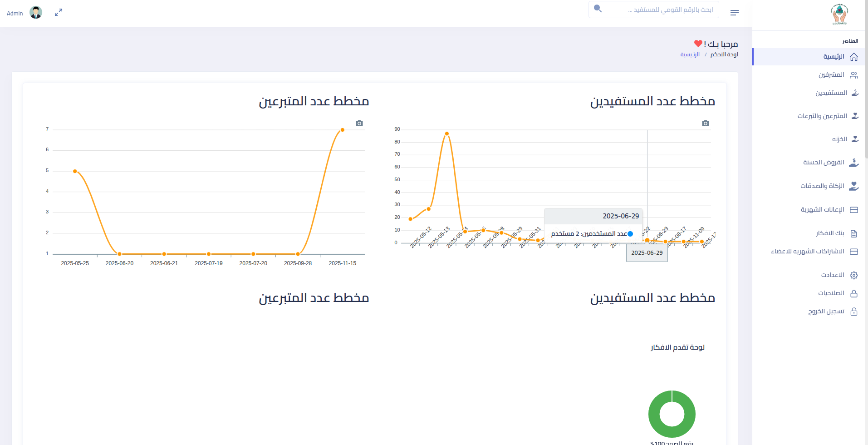868x445 pixels.
Task: Expand المتبرعين والتبرعات sidebar section
Action: (x=822, y=116)
